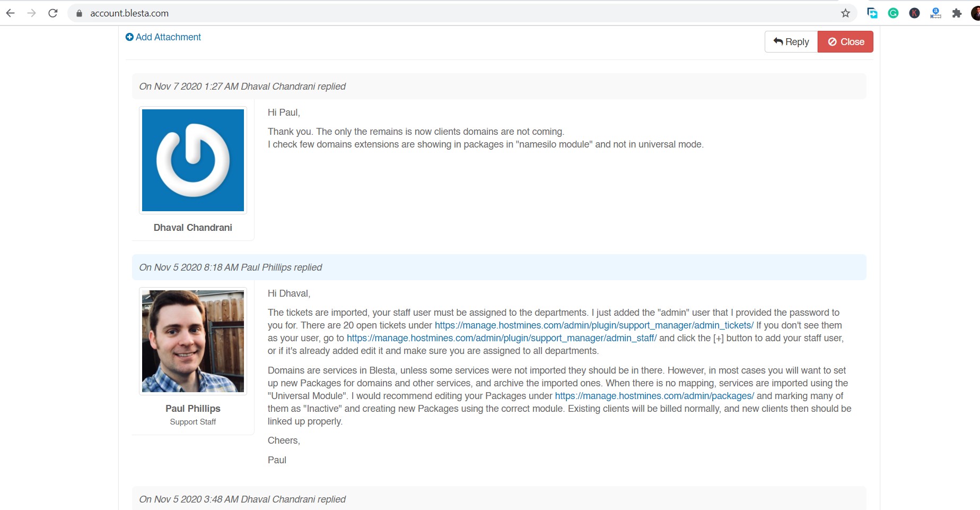Open the admin_staff support manager link
Image resolution: width=980 pixels, height=510 pixels.
coord(502,338)
